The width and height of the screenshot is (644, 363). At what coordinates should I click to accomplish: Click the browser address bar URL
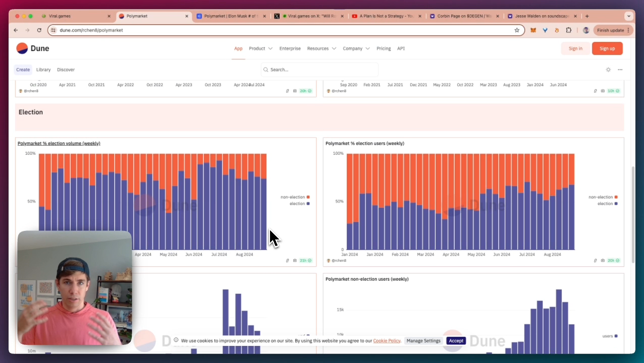[91, 30]
